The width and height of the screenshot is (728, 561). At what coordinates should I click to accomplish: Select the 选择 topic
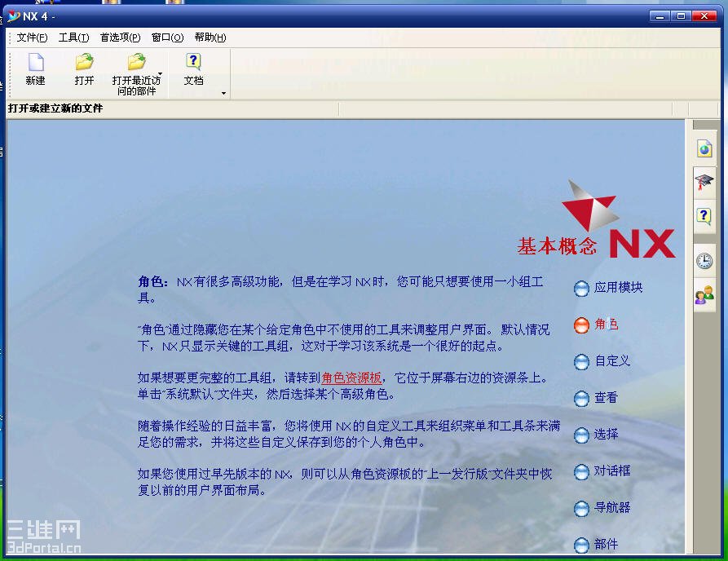606,435
